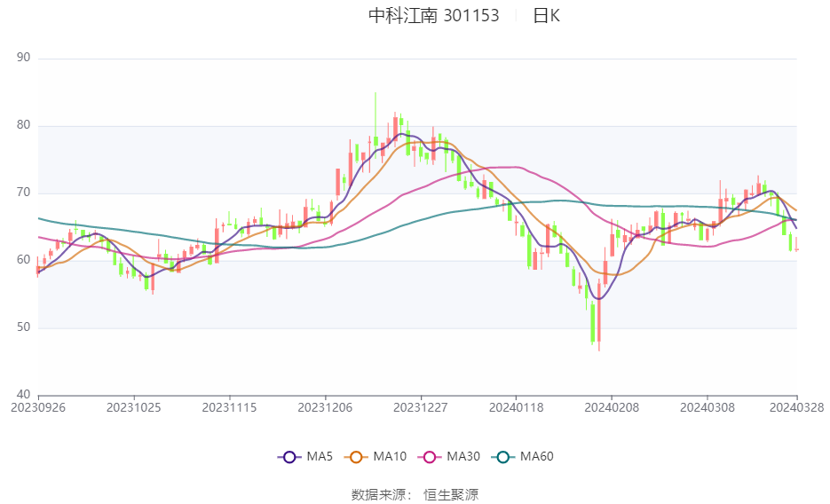Viewport: 830px width, 504px height.
Task: Click the 20230926 date on the x-axis
Action: [38, 407]
